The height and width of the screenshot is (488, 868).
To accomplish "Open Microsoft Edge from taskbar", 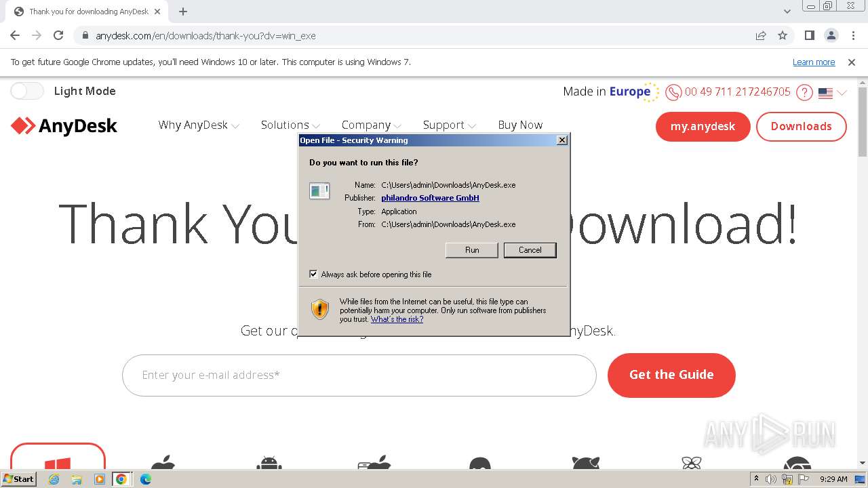I will coord(145,479).
